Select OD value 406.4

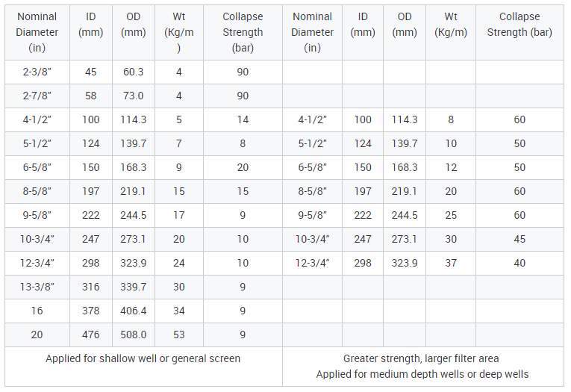134,311
